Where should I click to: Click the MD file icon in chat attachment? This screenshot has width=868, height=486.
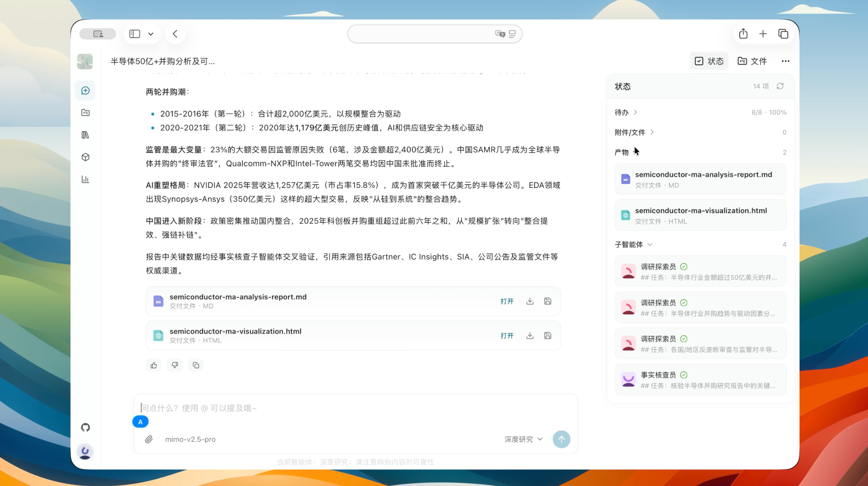158,301
